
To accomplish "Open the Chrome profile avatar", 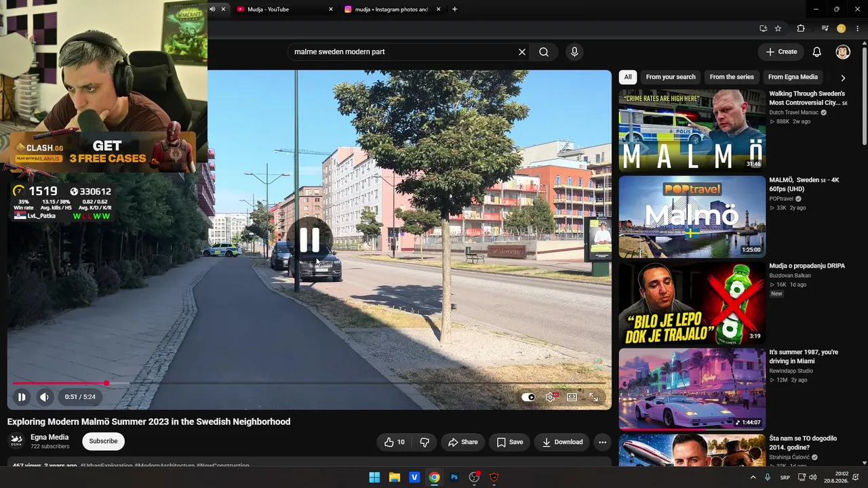I will [842, 28].
